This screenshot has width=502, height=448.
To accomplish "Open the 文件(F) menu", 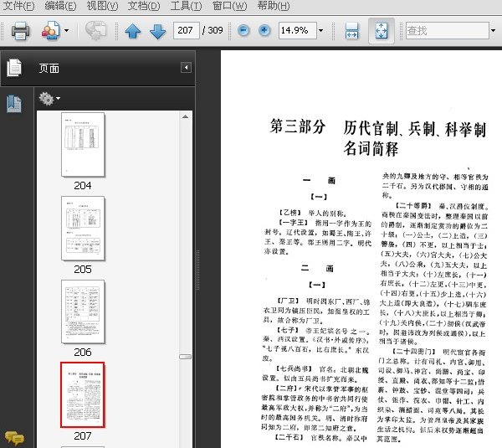I will tap(18, 6).
